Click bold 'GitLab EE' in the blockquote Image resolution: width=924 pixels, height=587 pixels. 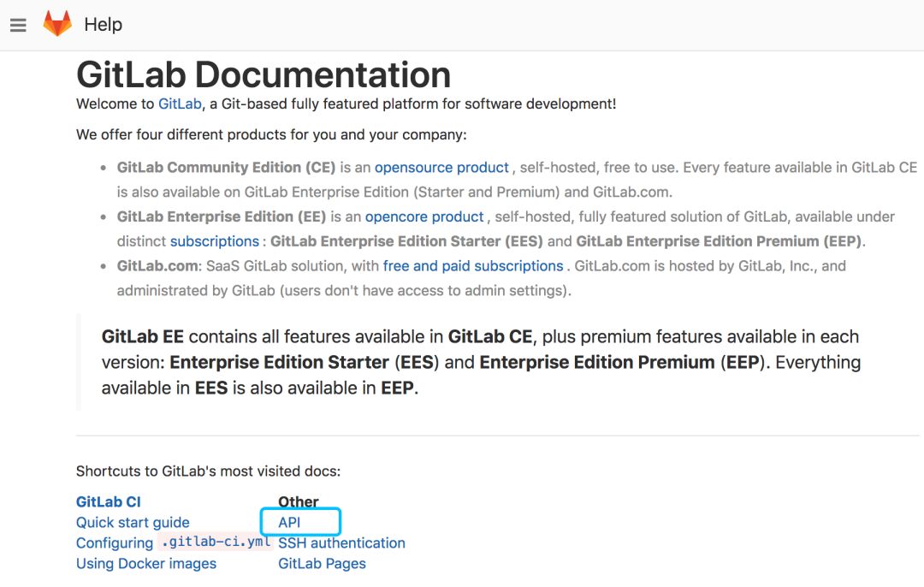(x=143, y=336)
